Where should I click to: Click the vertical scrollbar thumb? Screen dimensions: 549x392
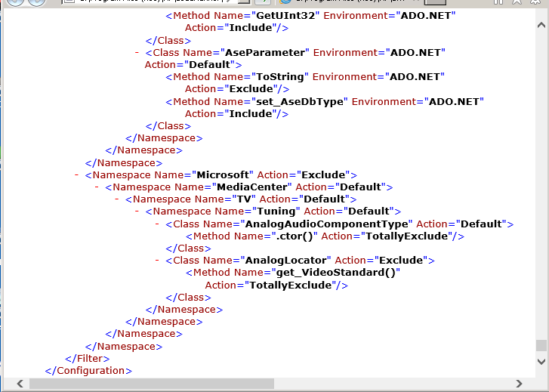(541, 345)
